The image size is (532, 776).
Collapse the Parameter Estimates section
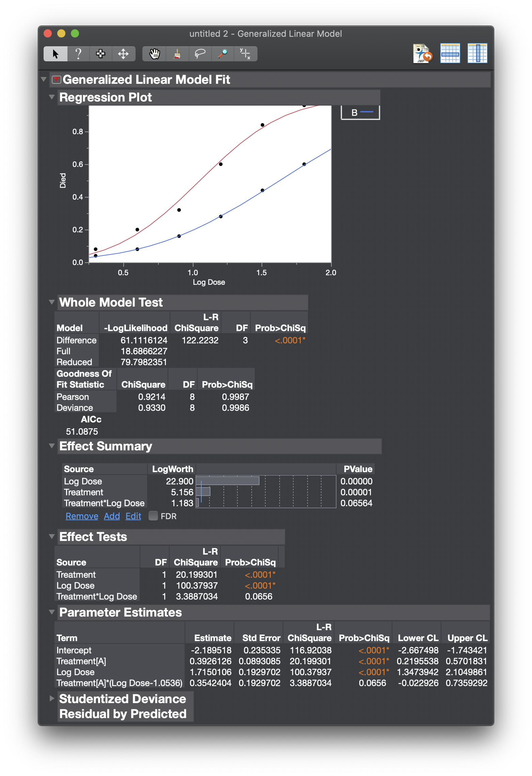[x=52, y=612]
